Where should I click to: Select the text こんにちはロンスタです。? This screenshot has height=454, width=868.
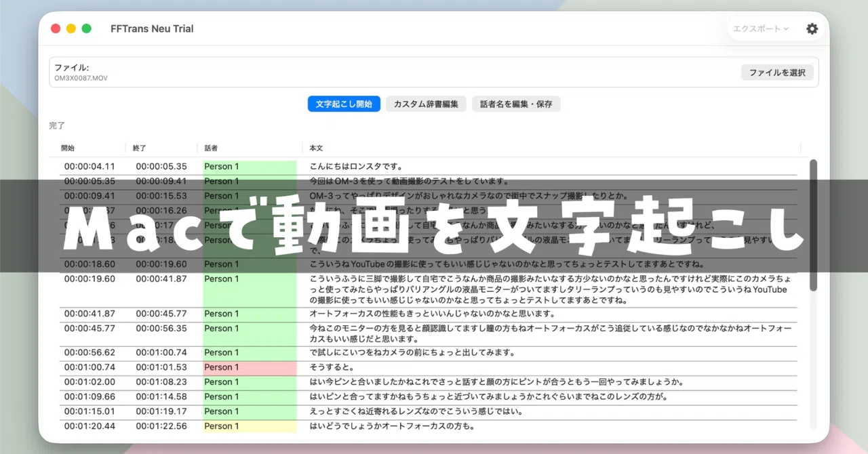356,166
